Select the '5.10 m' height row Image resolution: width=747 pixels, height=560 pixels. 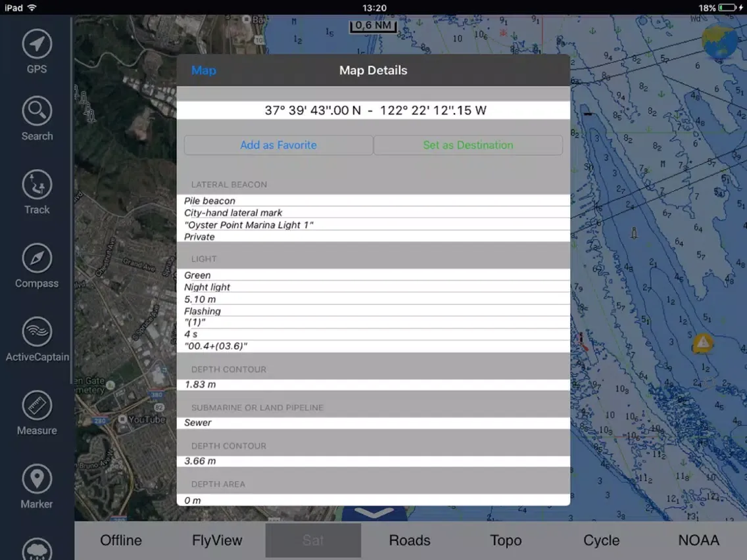pyautogui.click(x=373, y=298)
